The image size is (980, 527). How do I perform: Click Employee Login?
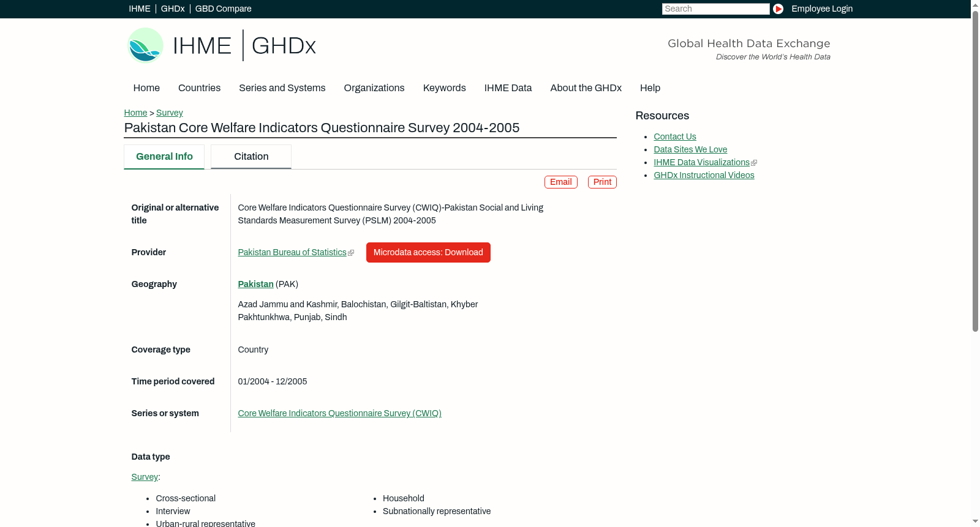pyautogui.click(x=822, y=9)
